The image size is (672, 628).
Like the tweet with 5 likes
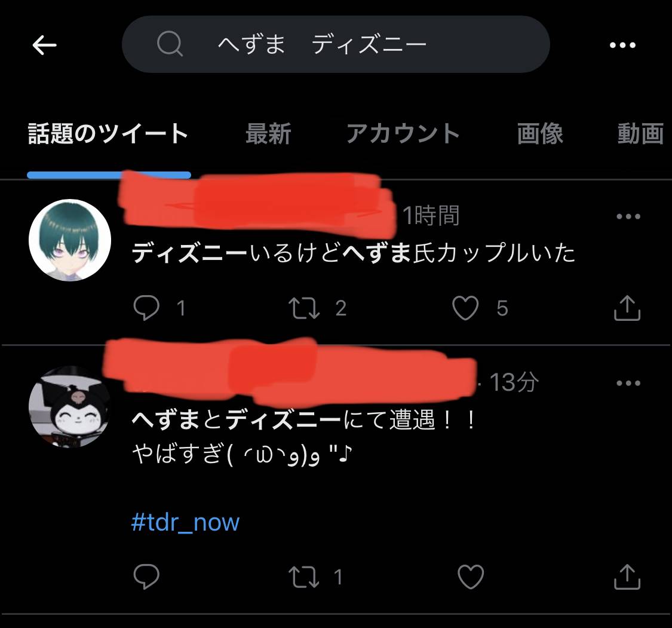465,308
